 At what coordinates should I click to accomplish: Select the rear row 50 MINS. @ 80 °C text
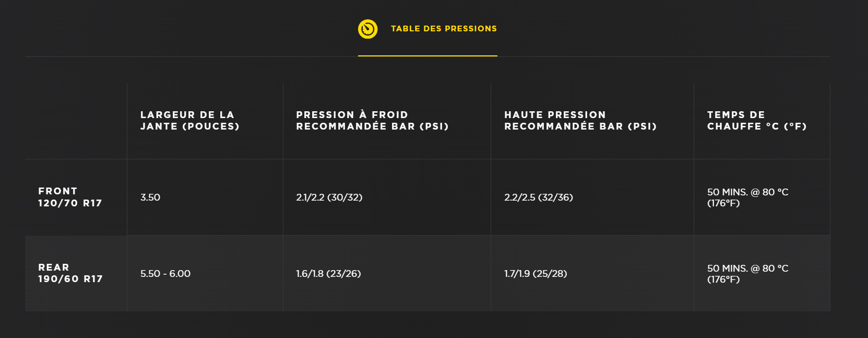pos(747,269)
